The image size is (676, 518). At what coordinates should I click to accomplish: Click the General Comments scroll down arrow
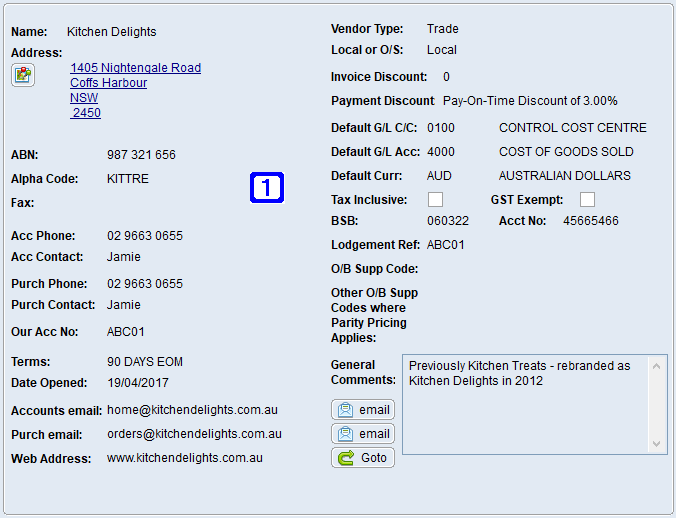[656, 443]
